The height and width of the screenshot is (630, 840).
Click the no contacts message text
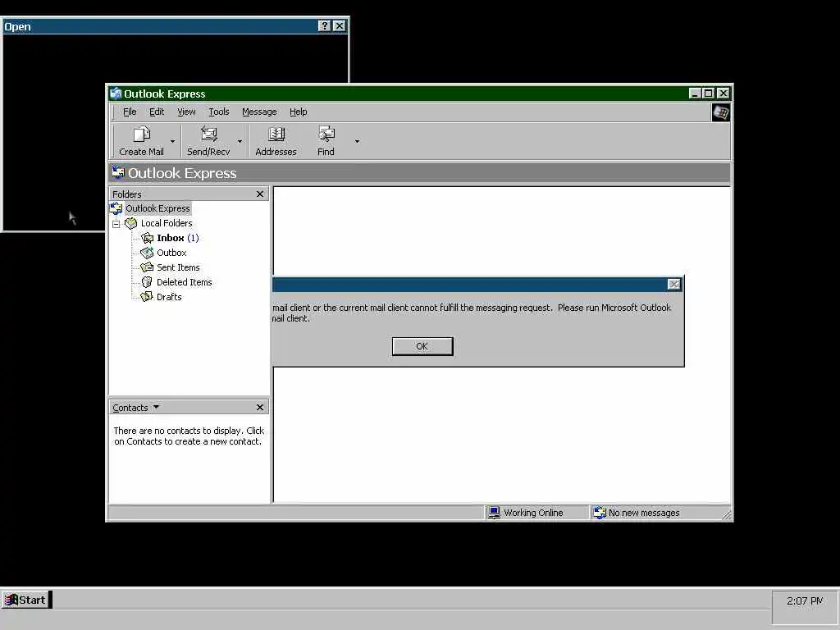pos(189,436)
